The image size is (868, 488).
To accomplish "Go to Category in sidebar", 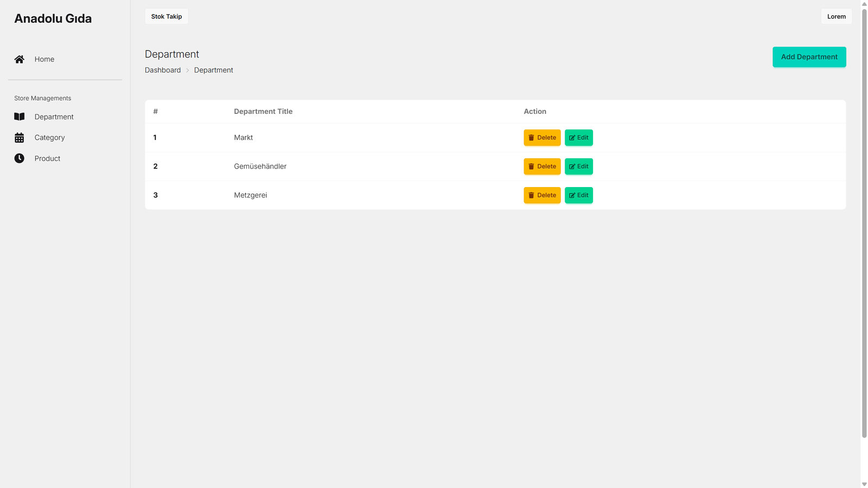I will pyautogui.click(x=49, y=138).
